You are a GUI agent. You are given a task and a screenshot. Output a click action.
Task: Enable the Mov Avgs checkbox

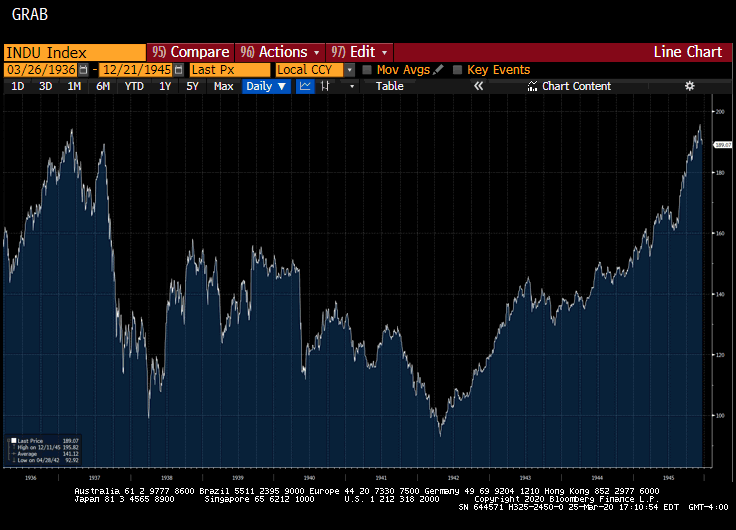(x=367, y=70)
